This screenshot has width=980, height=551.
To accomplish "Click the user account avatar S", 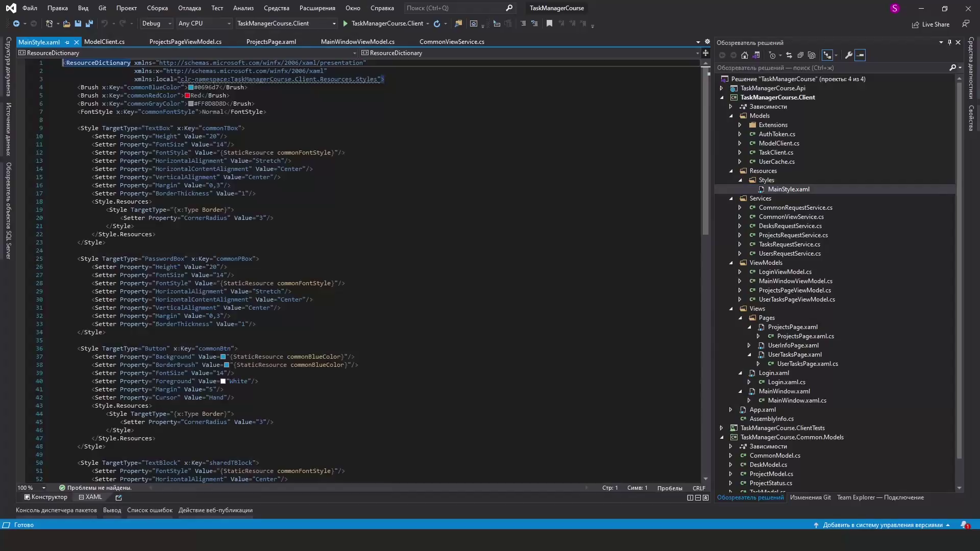I will tap(894, 8).
